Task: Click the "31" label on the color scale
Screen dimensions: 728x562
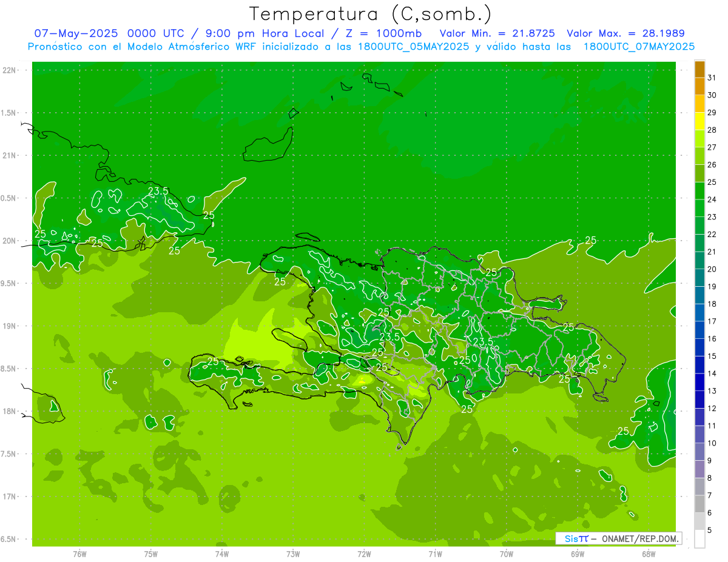Action: [712, 77]
